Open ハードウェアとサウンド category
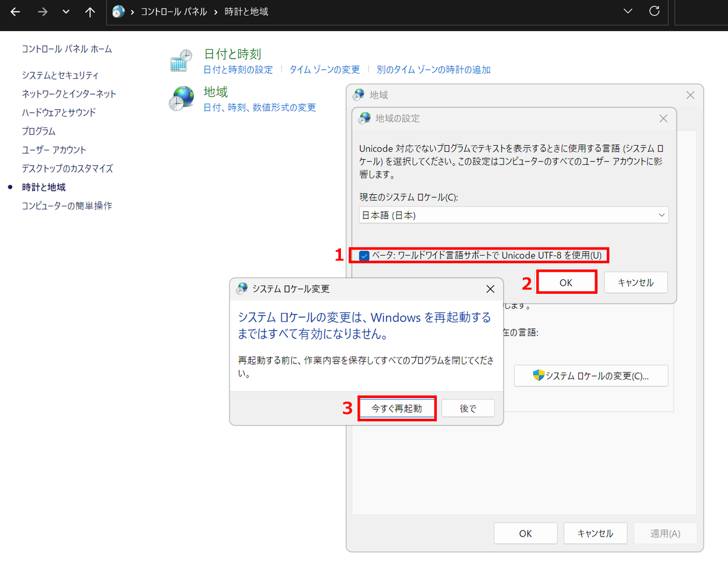 [x=59, y=112]
